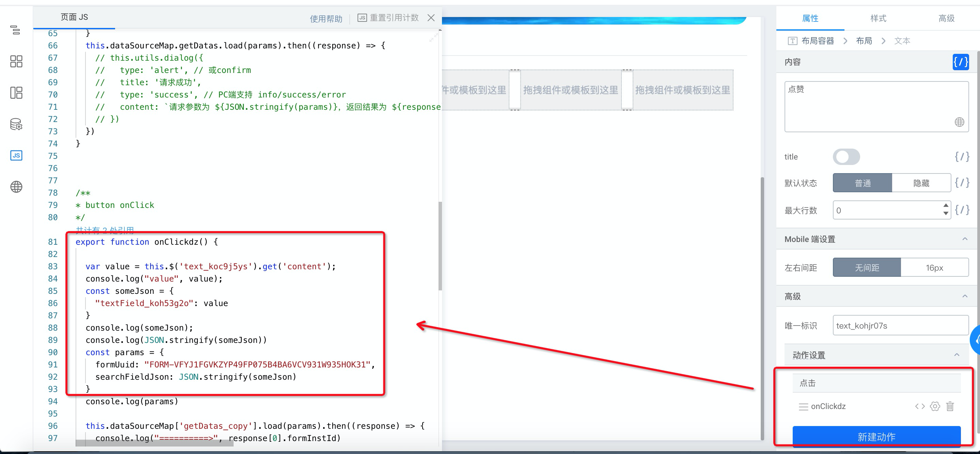The width and height of the screenshot is (980, 454).
Task: Bind variable for 最大行数 property
Action: [962, 210]
